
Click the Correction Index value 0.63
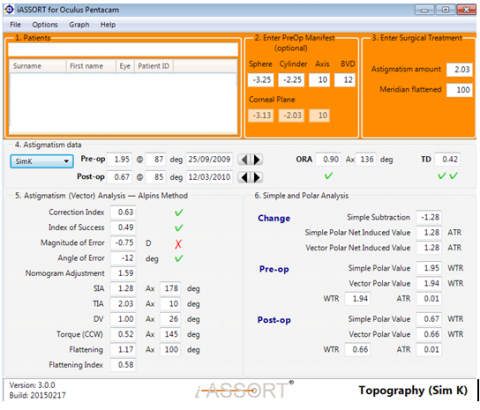pos(123,212)
